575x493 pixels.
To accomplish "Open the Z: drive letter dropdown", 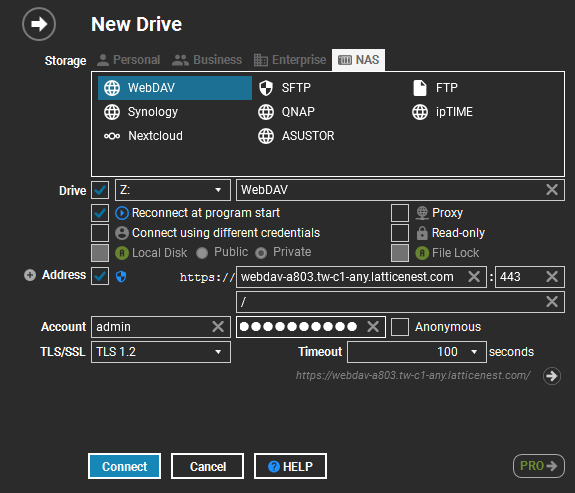I will (173, 190).
